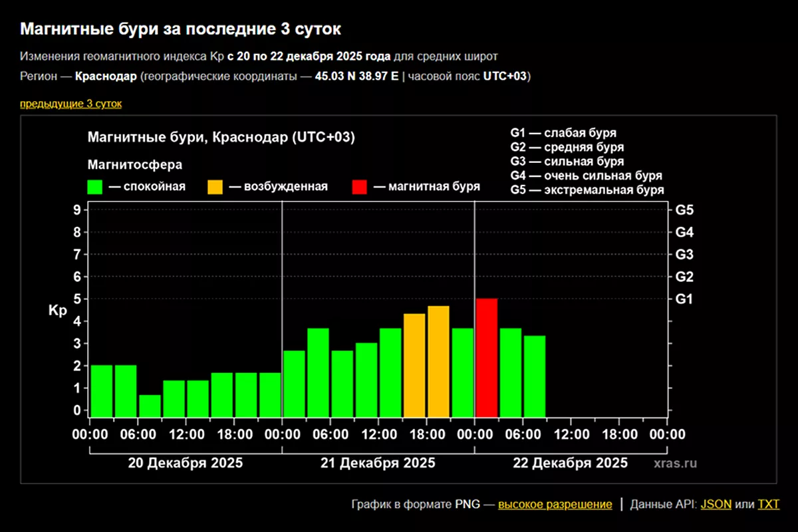Click the "20 Декабря 2025" date label
Image resolution: width=798 pixels, height=532 pixels.
[186, 463]
